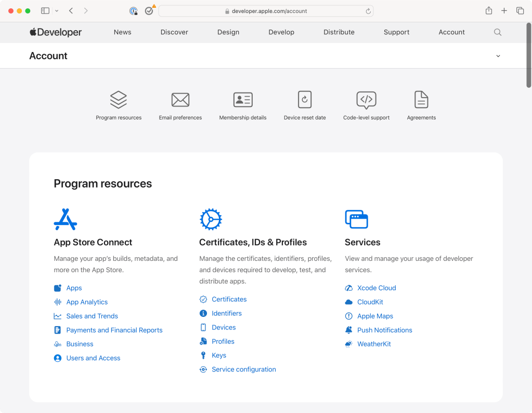
Task: Open the Program resources stack icon
Action: [x=119, y=99]
